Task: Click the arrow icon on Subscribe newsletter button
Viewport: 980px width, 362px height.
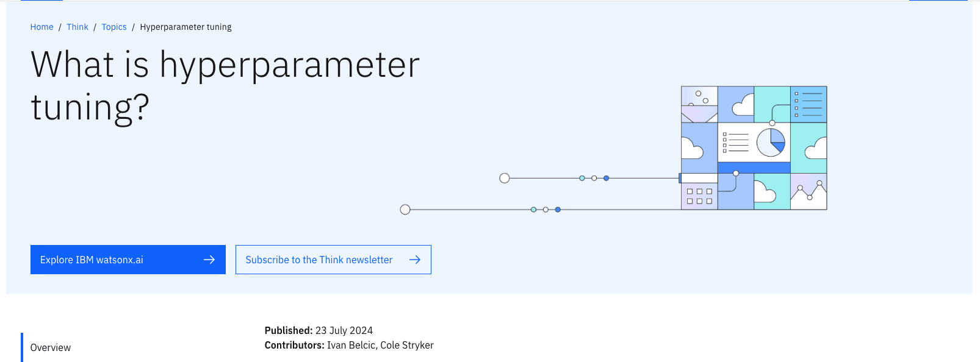Action: tap(415, 260)
